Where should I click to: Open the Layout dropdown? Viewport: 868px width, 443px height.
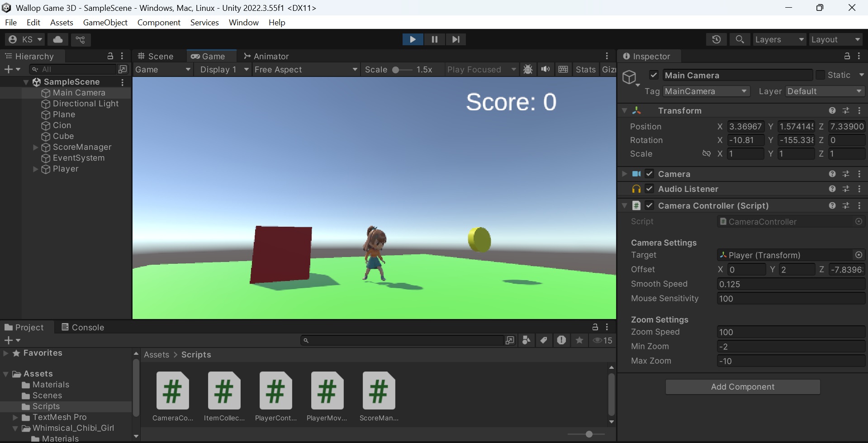[x=835, y=39]
